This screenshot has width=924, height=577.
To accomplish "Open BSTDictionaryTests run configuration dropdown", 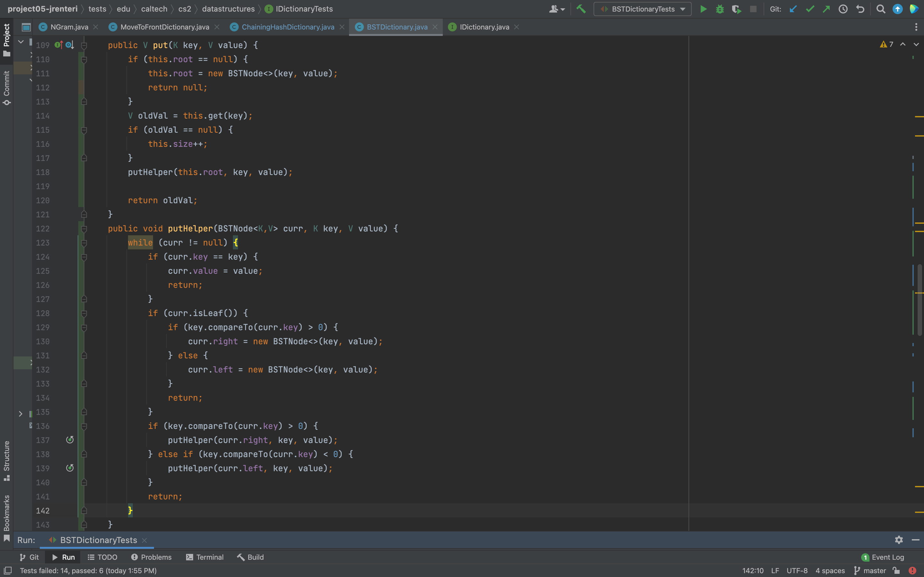I will click(x=643, y=9).
